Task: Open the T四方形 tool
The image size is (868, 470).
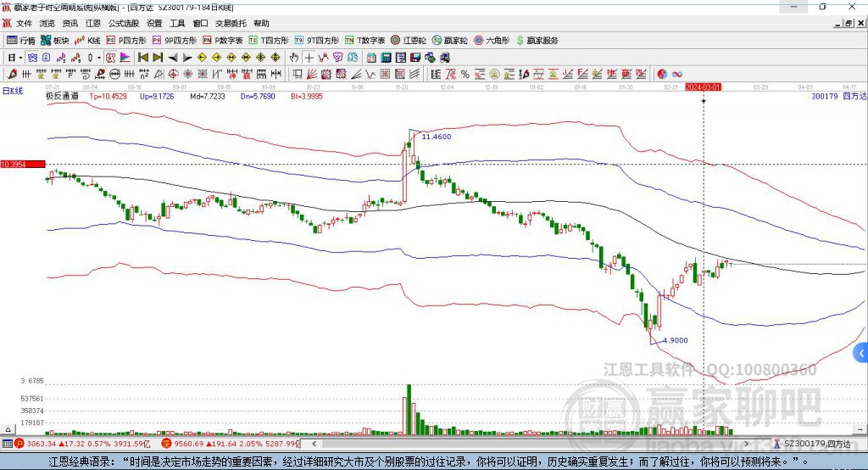Action: 269,41
